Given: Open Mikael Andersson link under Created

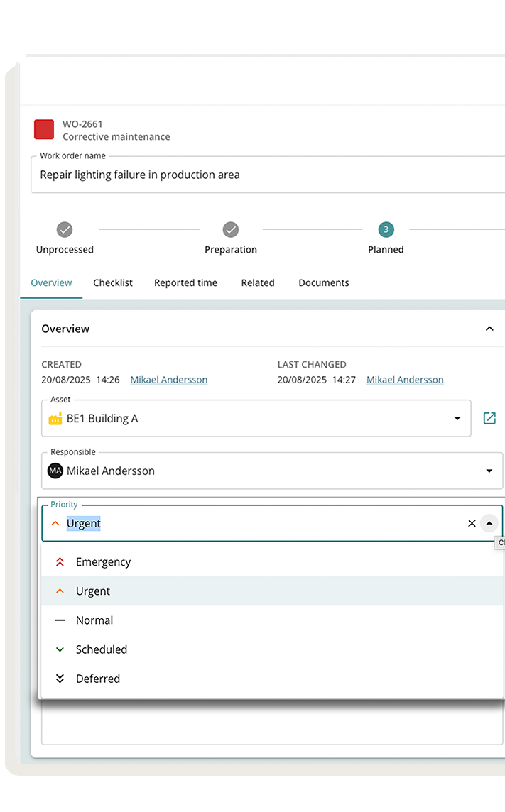Looking at the screenshot, I should point(169,380).
